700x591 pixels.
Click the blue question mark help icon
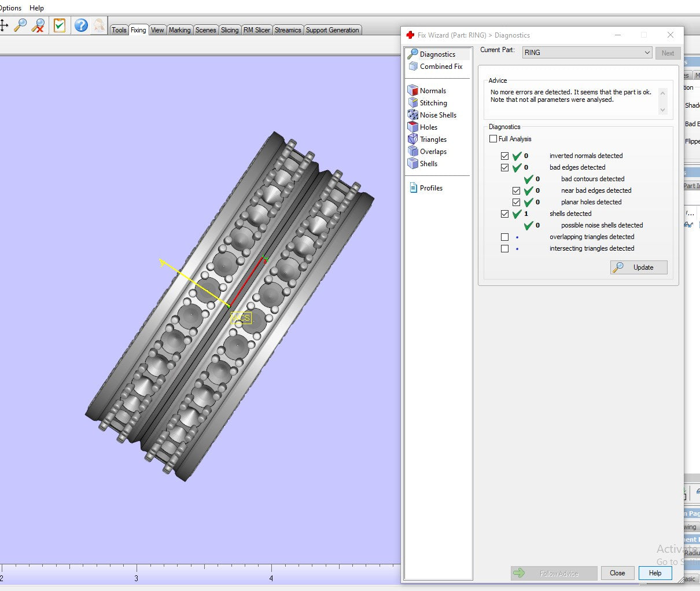coord(81,25)
